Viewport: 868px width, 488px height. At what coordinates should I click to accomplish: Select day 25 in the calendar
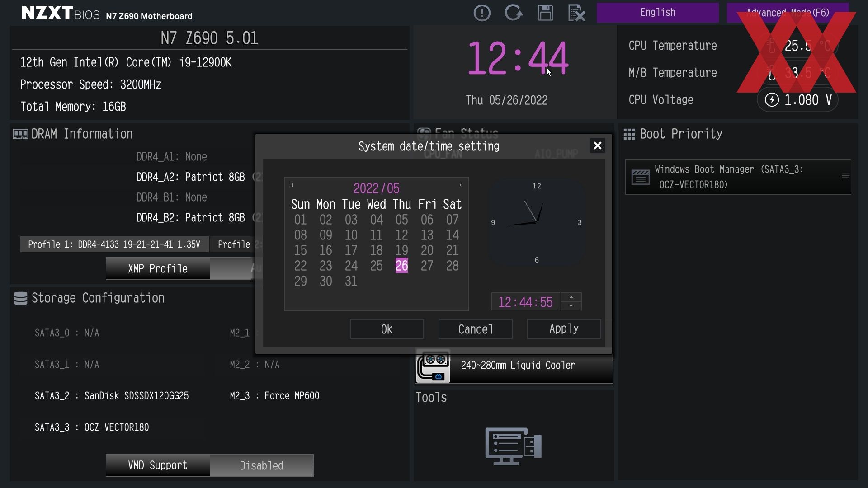tap(376, 266)
